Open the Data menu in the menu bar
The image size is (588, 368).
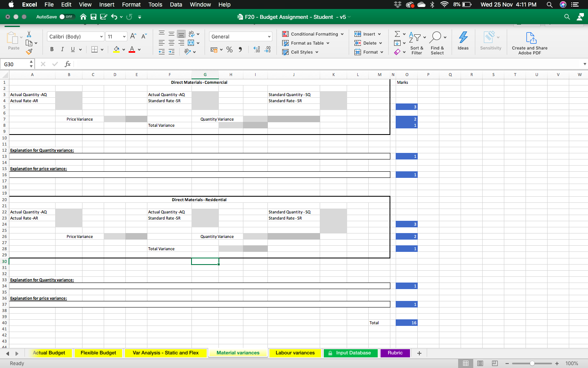pyautogui.click(x=176, y=4)
